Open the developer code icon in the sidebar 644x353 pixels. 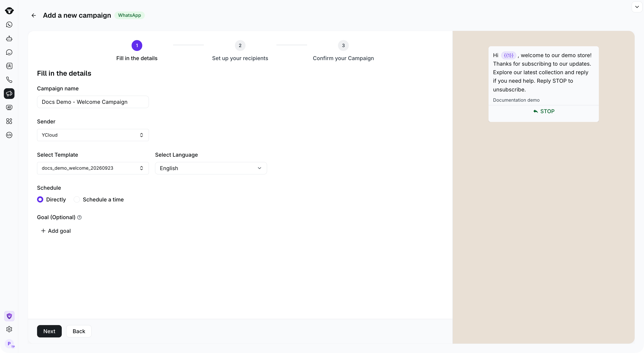click(x=9, y=135)
